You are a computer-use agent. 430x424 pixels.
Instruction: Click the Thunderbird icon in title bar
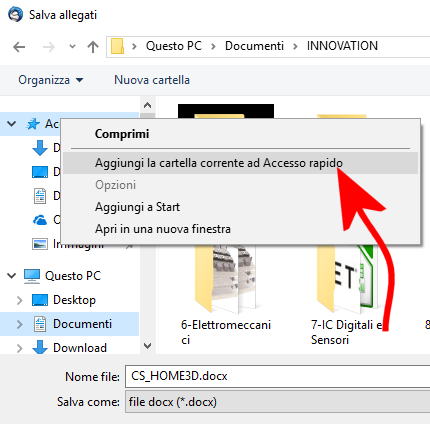15,15
